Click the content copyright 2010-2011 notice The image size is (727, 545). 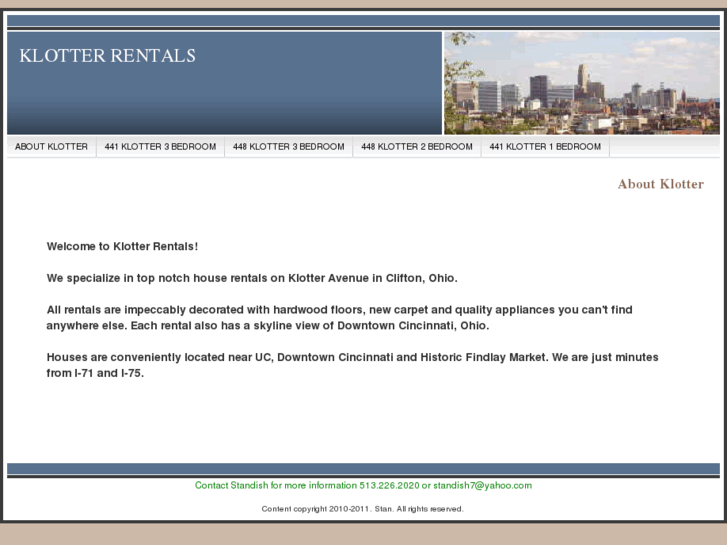[363, 509]
